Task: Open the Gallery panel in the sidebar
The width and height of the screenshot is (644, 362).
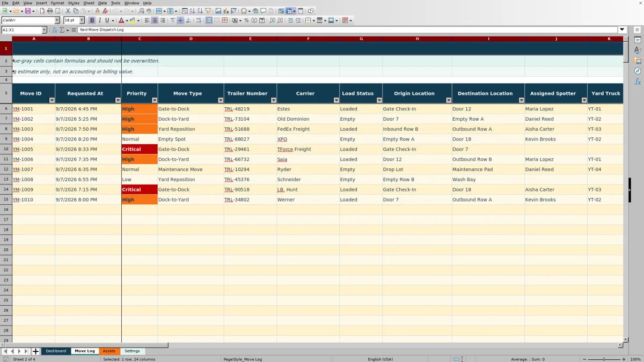Action: (x=638, y=61)
